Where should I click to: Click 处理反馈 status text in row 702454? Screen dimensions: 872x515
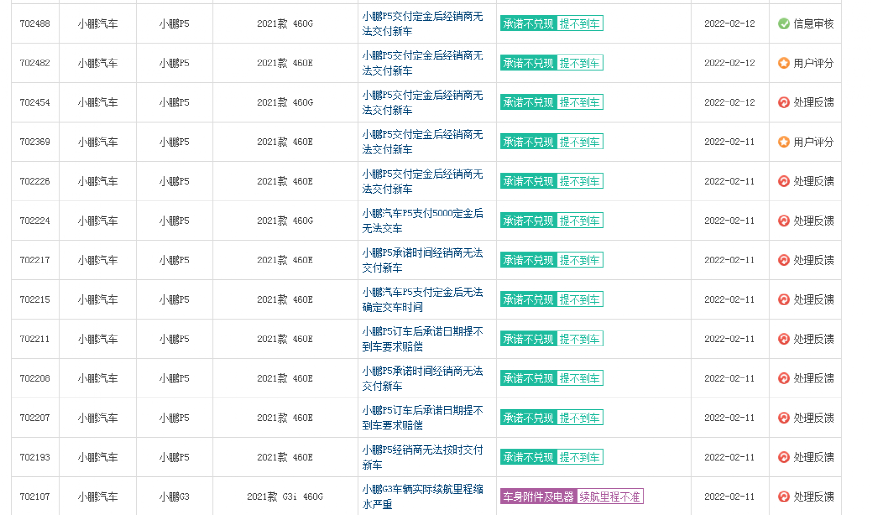pos(814,102)
